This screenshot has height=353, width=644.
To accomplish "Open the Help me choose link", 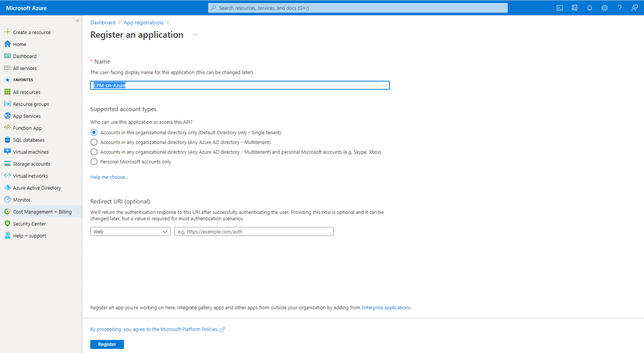I will pyautogui.click(x=109, y=177).
